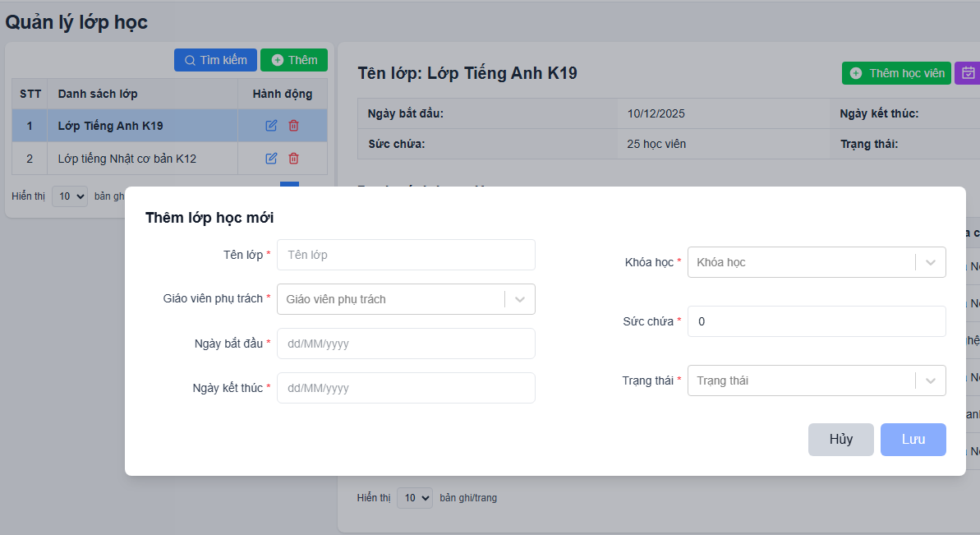The height and width of the screenshot is (535, 980).
Task: Focus the Tên lớp input field
Action: point(406,255)
